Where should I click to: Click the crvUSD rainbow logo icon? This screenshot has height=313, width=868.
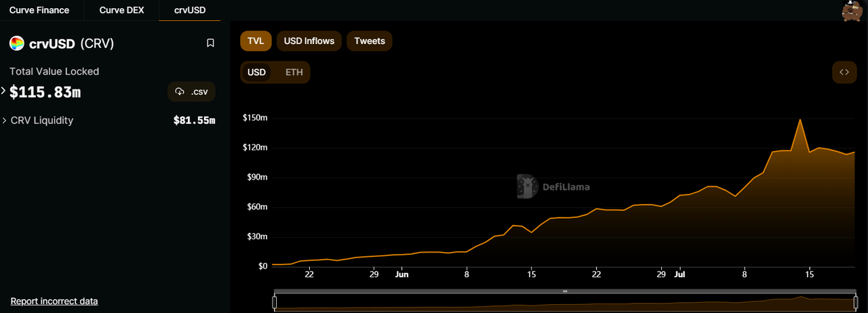click(17, 43)
